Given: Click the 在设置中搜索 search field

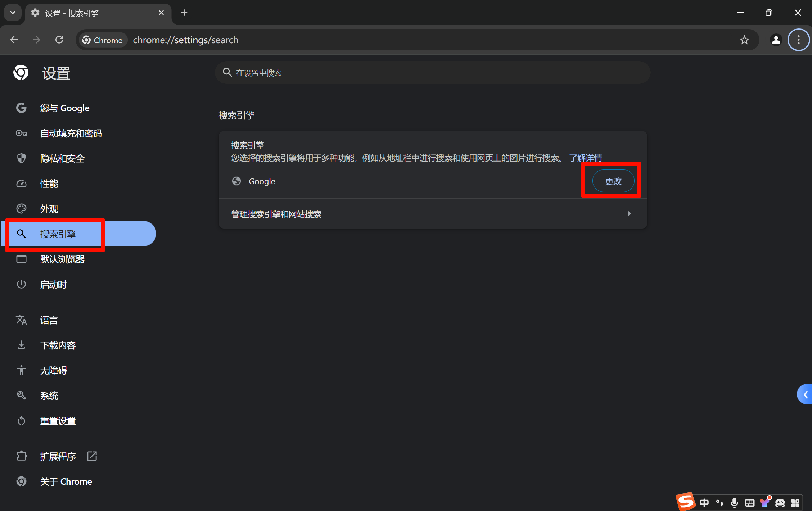Looking at the screenshot, I should coord(432,73).
